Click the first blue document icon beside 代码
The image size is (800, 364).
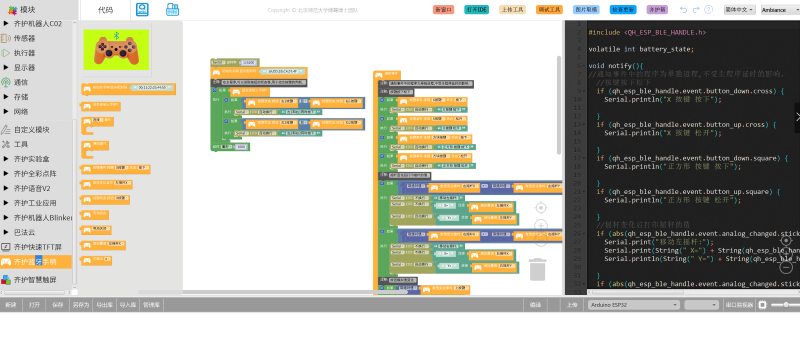(x=142, y=10)
